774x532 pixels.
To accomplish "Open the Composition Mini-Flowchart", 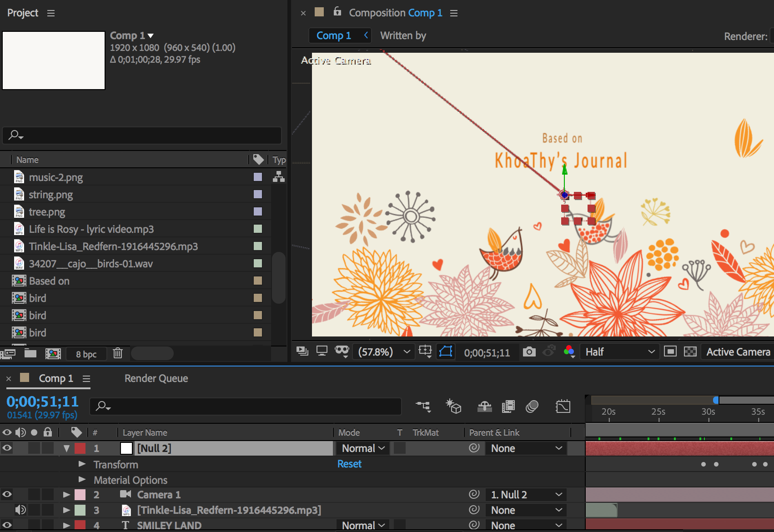I will [423, 406].
